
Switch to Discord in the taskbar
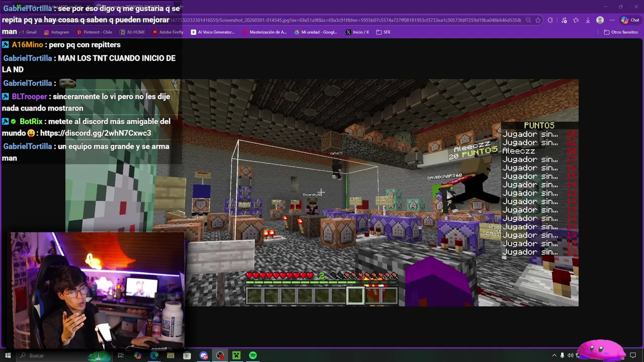[204, 355]
